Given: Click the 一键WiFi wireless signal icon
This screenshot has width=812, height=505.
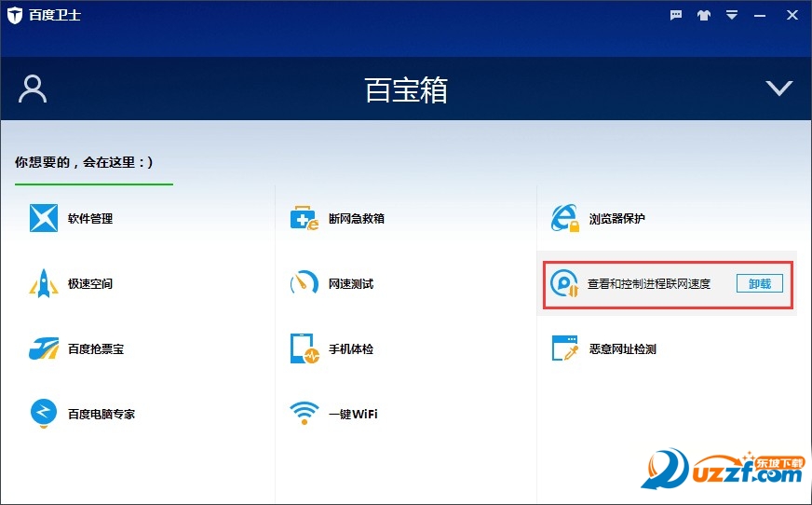Looking at the screenshot, I should point(304,414).
